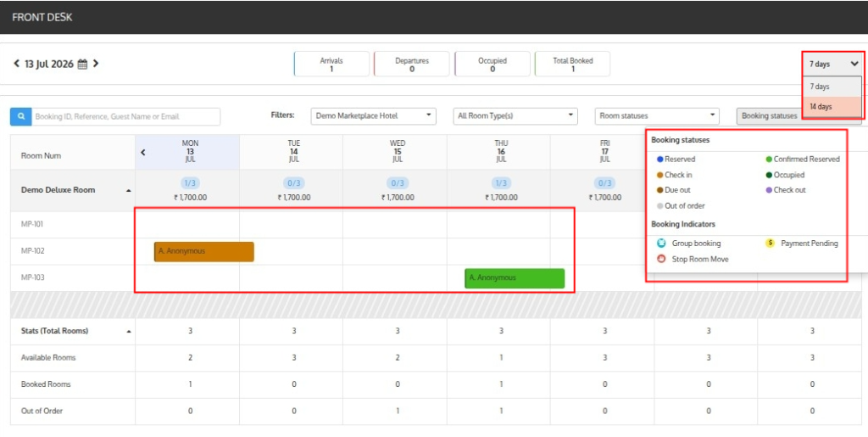Click room MP-101 row label

[x=32, y=224]
